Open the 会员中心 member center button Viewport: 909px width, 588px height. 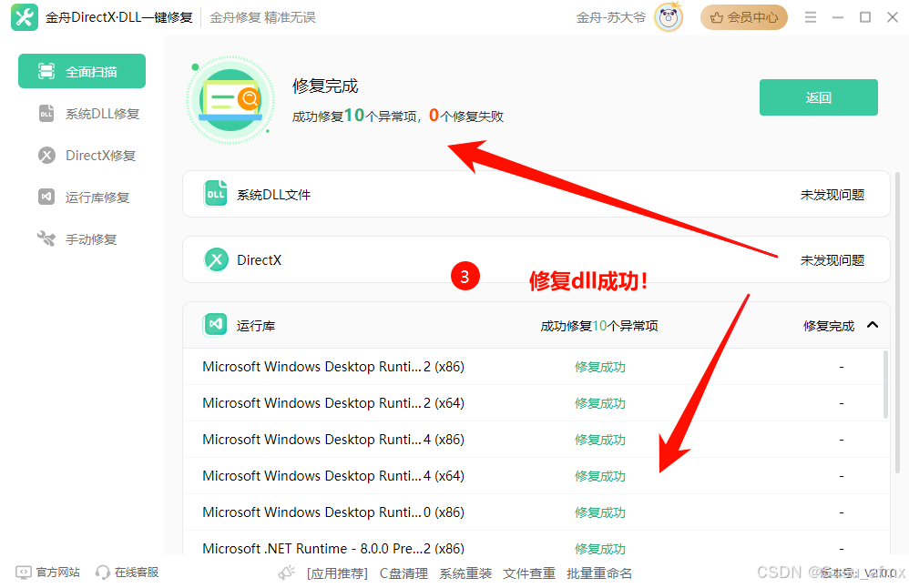(744, 17)
